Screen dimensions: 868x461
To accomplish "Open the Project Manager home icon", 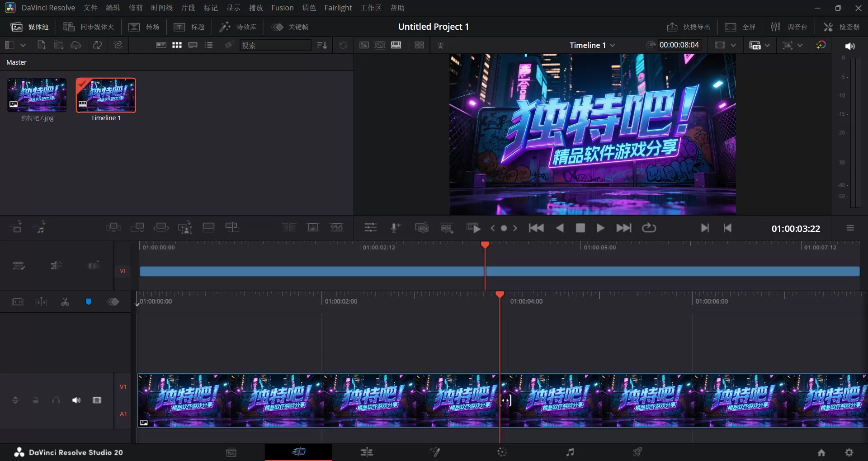I will pos(821,452).
